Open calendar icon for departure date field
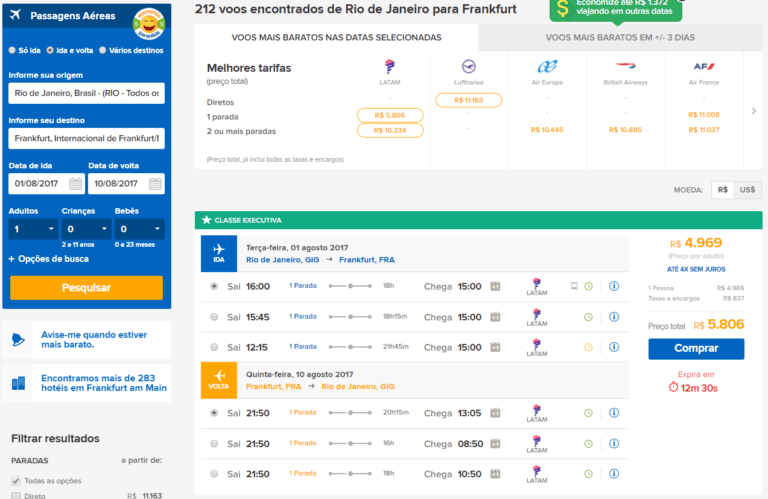 tap(72, 184)
